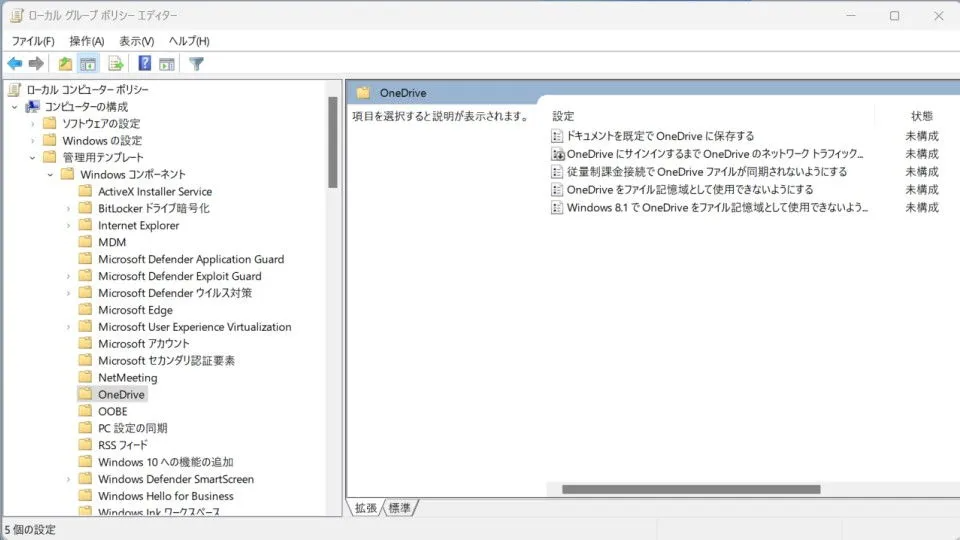960x540 pixels.
Task: Select Windows Hello for Business item
Action: (x=166, y=495)
